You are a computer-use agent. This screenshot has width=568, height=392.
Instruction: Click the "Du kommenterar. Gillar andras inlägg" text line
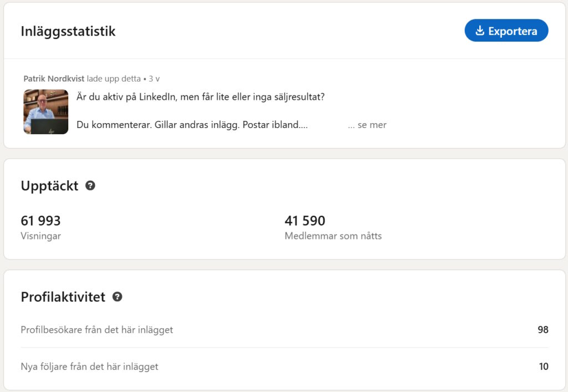tap(192, 125)
